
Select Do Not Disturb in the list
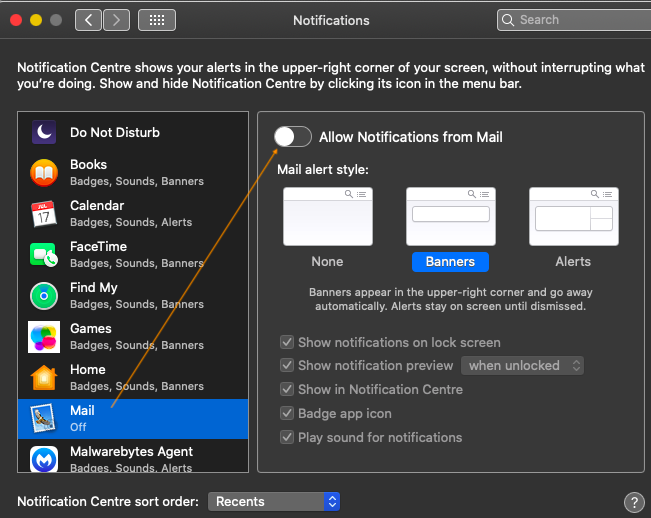[x=133, y=132]
